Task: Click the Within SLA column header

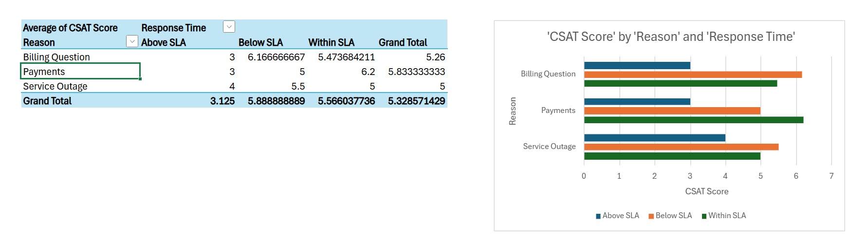Action: tap(332, 42)
